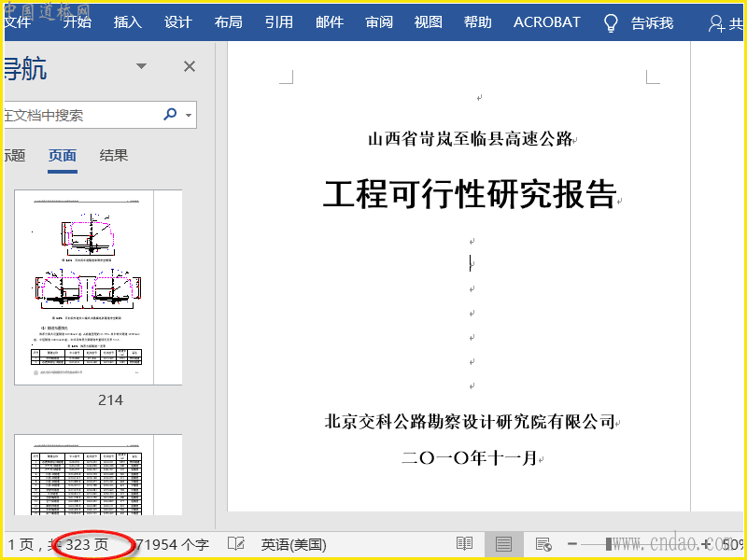Screen dimensions: 747x560
Task: Open the 引用 ribbon tab
Action: [278, 22]
